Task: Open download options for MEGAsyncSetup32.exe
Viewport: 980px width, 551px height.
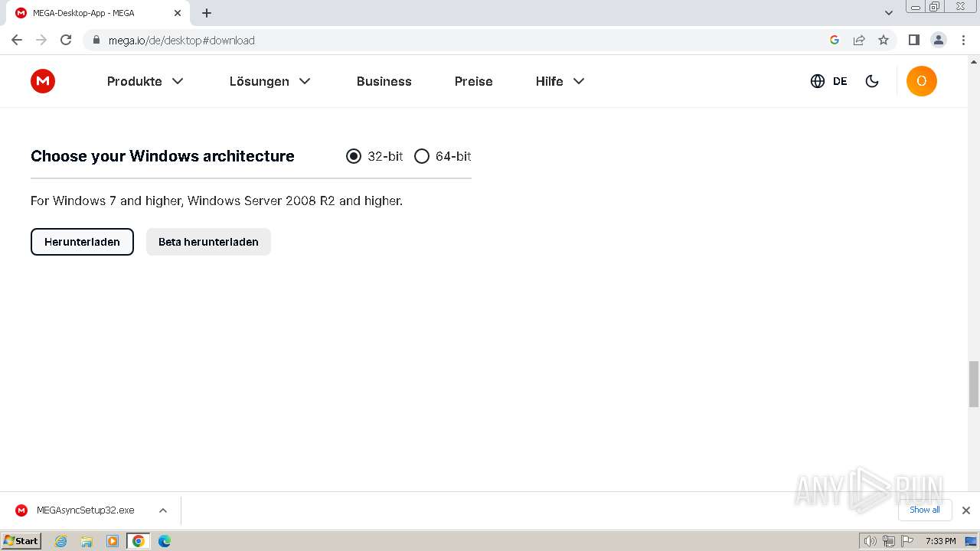Action: point(162,510)
